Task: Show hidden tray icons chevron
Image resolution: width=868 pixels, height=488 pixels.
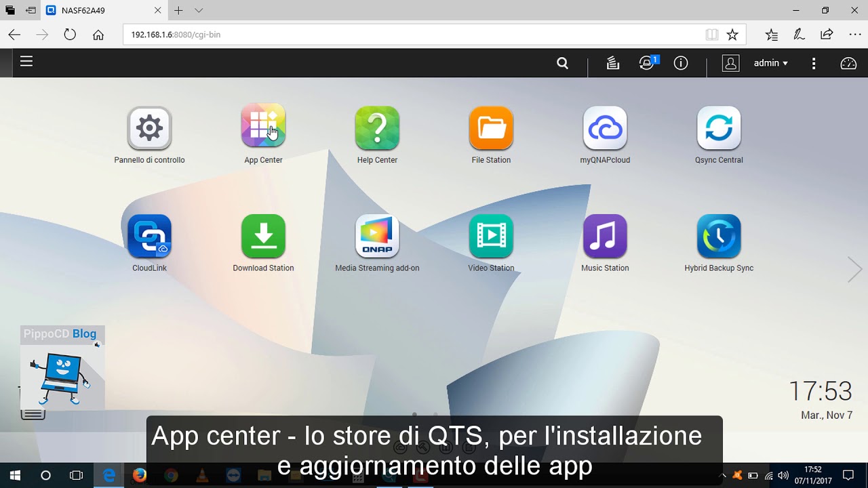Action: (x=724, y=476)
